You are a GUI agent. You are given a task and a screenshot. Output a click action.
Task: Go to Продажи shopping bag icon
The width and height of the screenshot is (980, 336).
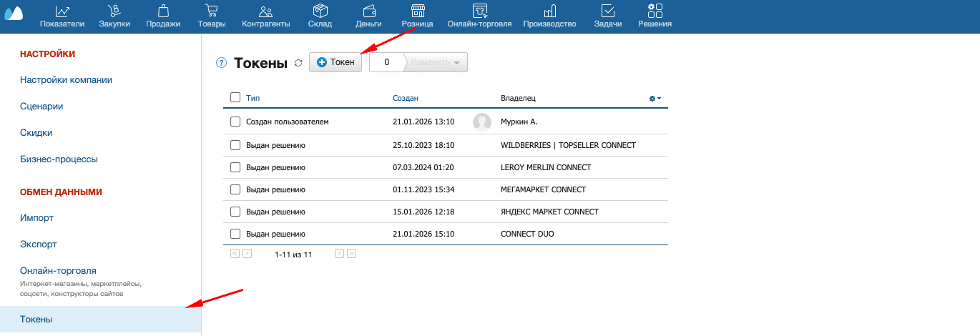coord(163,11)
